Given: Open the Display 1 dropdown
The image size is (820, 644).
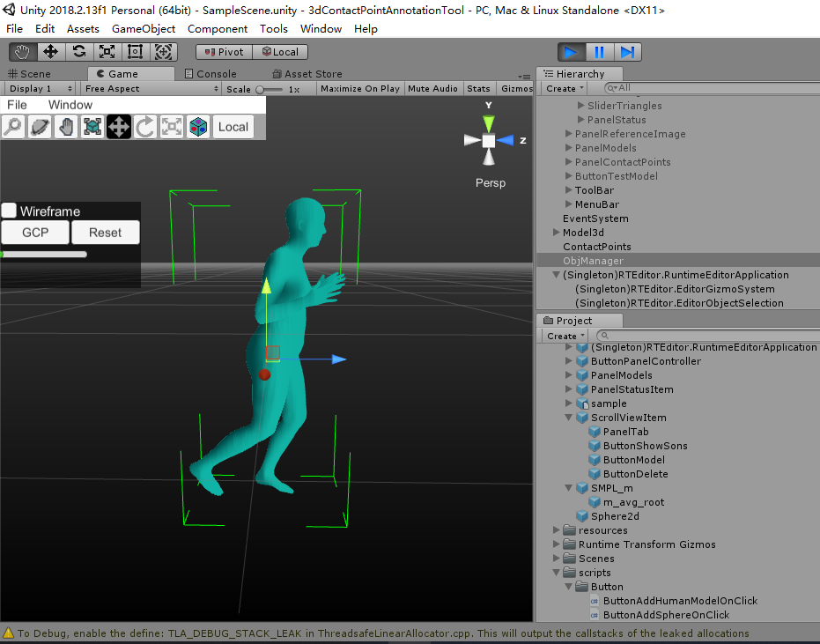Looking at the screenshot, I should (40, 89).
